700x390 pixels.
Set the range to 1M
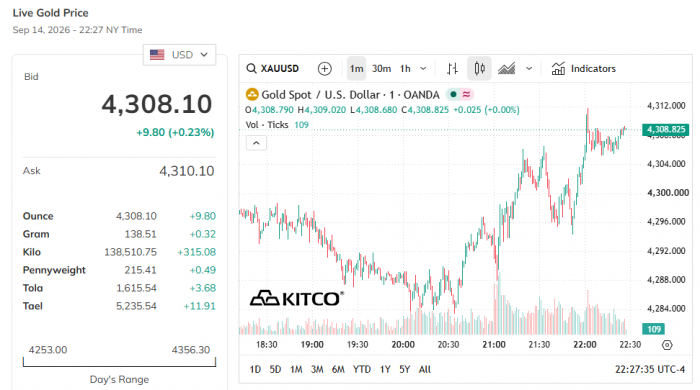296,369
